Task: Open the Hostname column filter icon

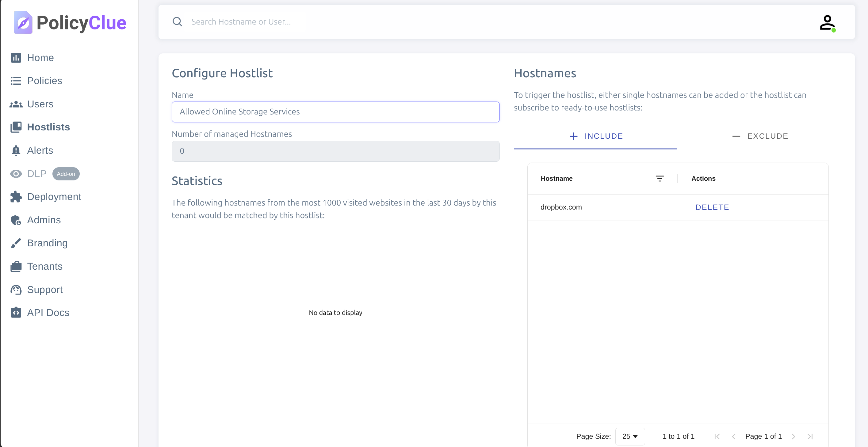Action: coord(660,179)
